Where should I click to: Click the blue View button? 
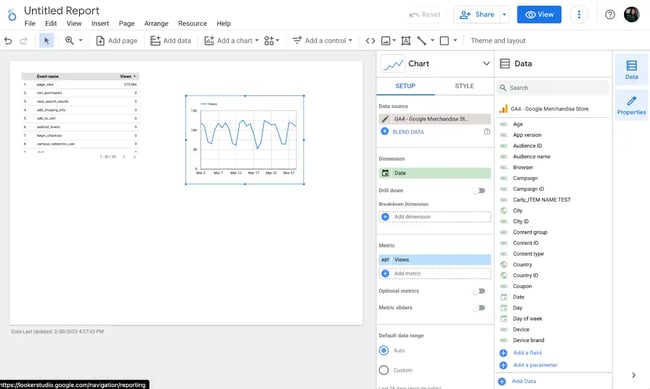(539, 15)
